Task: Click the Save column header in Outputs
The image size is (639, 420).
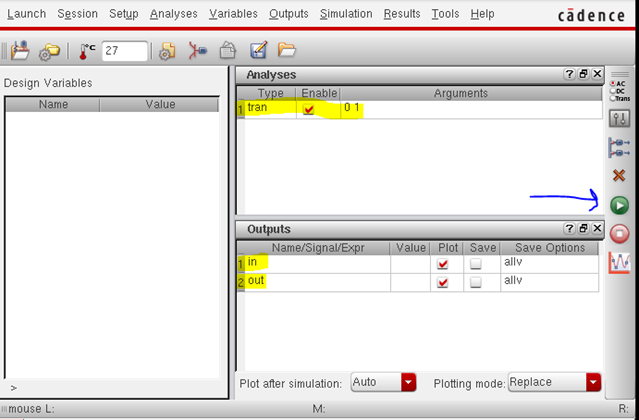Action: [x=482, y=248]
